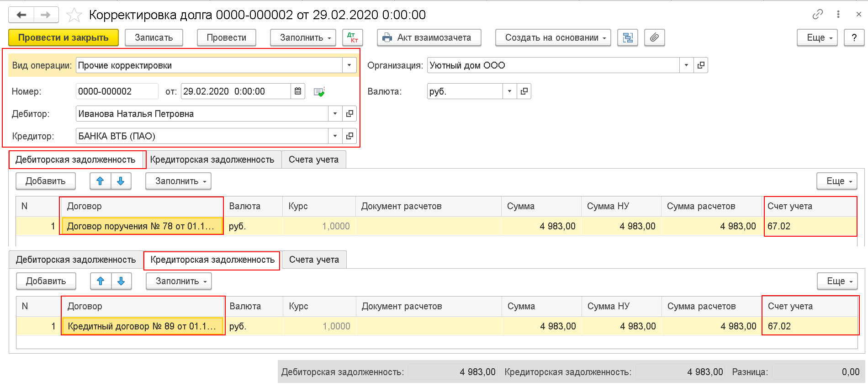
Task: Open the upper Счета учета tab
Action: (314, 159)
